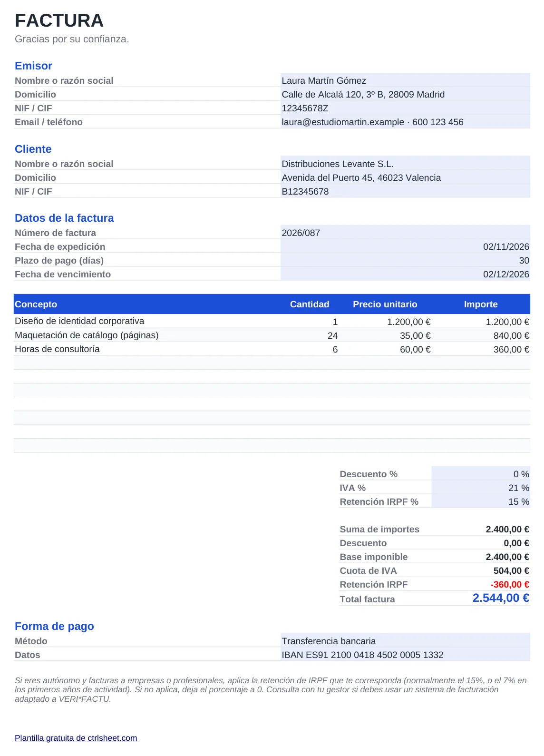Select the client name Distribuciones Levante S.L.
Screen dimensions: 544x756
pos(405,164)
